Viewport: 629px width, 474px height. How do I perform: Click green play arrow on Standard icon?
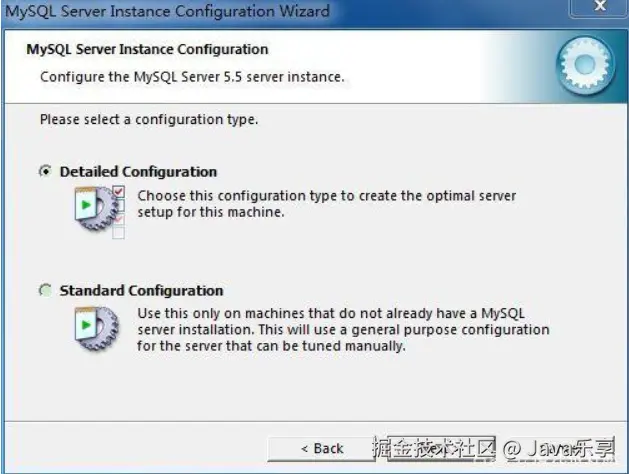[x=86, y=325]
